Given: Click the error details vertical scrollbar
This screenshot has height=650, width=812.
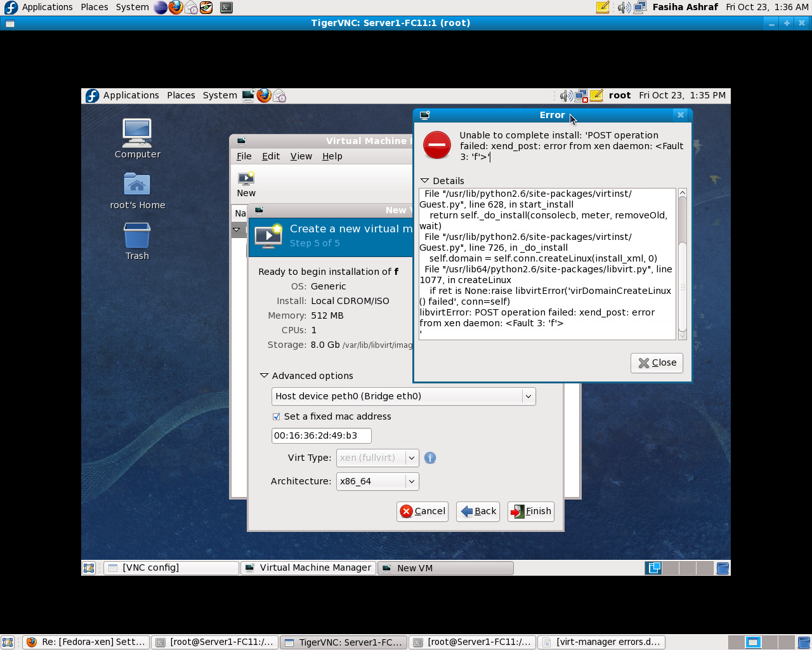Looking at the screenshot, I should pos(683,264).
